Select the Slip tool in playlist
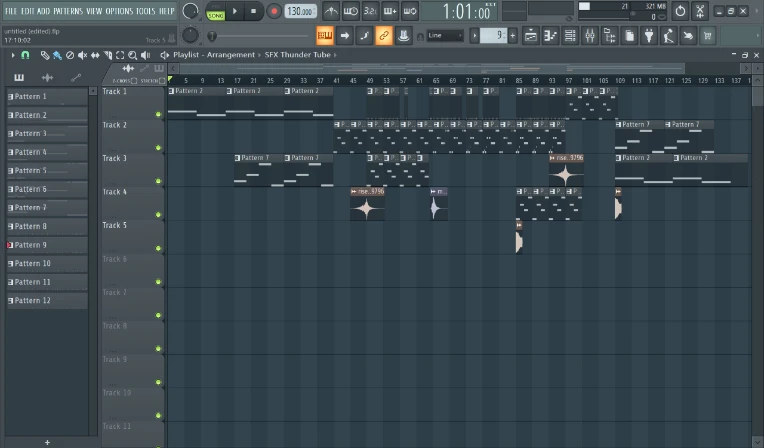Image resolution: width=764 pixels, height=448 pixels. 95,55
